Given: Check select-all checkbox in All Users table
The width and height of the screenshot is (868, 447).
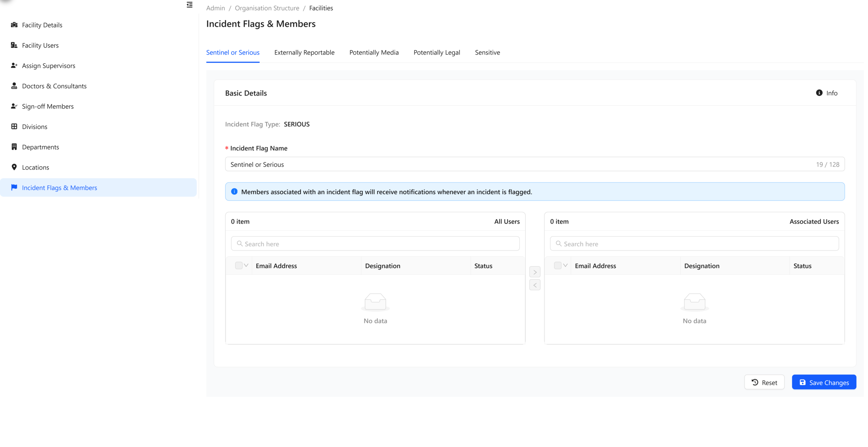Looking at the screenshot, I should pyautogui.click(x=239, y=266).
